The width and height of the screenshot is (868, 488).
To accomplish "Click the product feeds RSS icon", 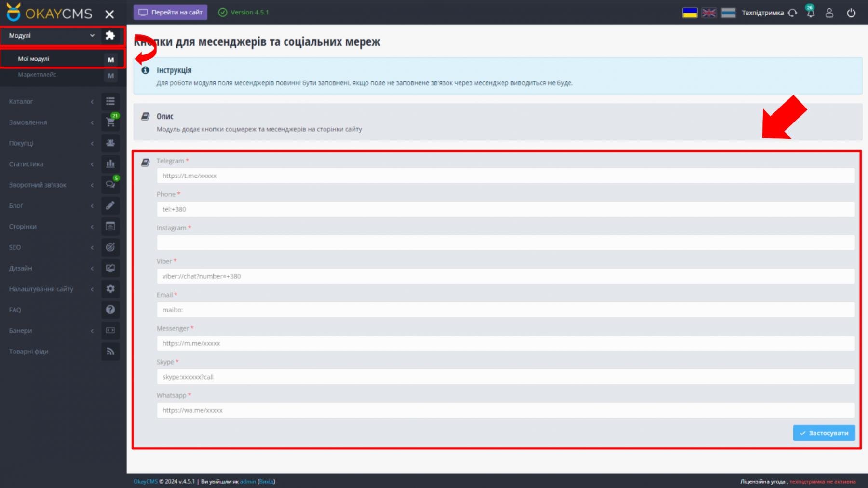I will 110,352.
